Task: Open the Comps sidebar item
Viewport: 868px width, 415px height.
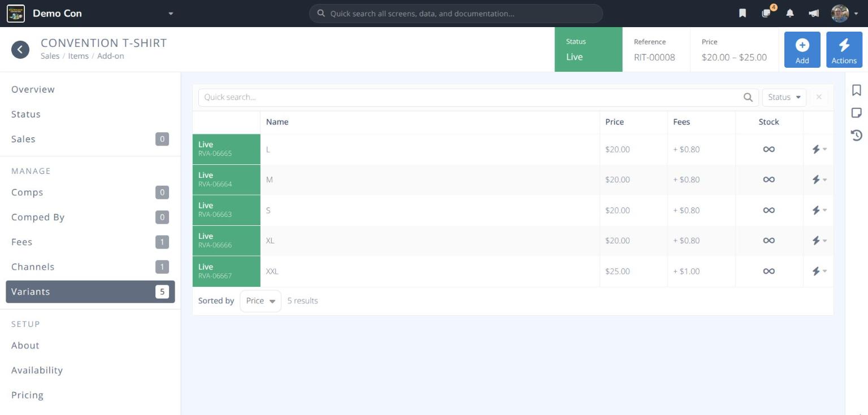Action: pos(90,193)
